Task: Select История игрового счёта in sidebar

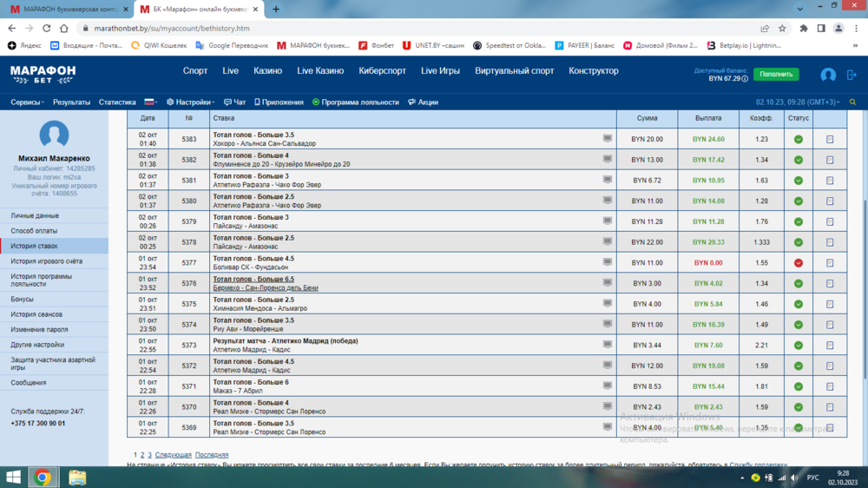Action: (x=47, y=260)
